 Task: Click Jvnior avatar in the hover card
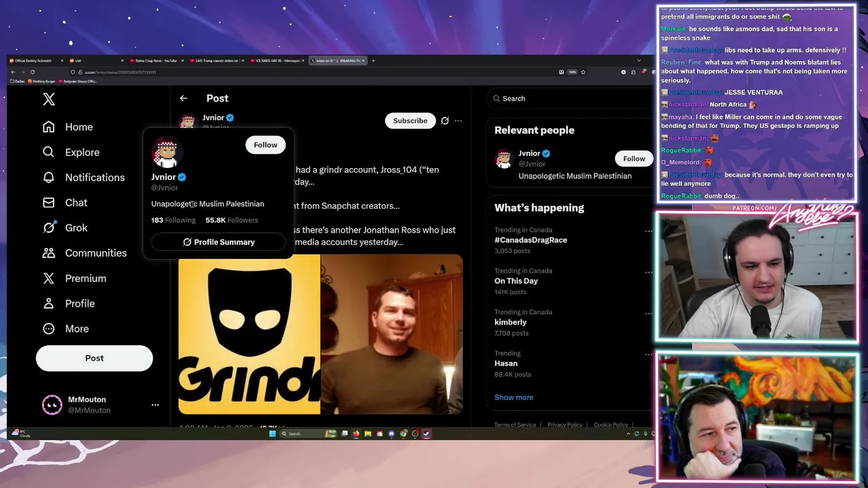click(x=165, y=153)
